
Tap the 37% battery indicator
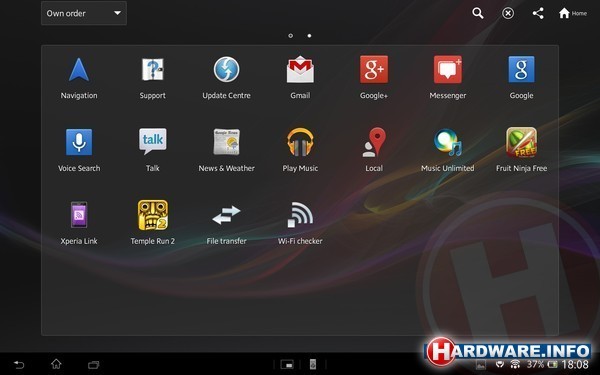pos(541,364)
